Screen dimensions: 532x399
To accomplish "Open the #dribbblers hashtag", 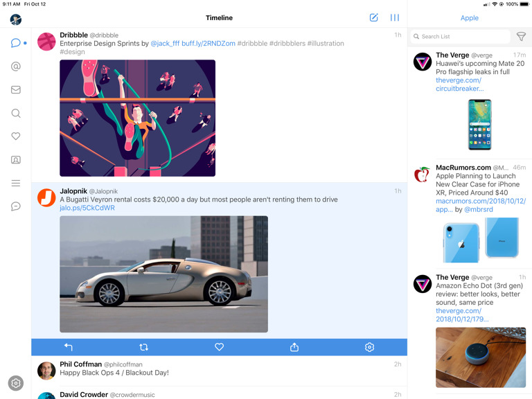I will 287,44.
